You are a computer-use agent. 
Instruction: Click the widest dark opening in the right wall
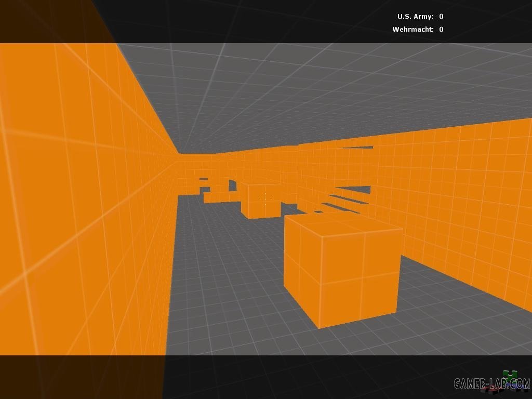pyautogui.click(x=353, y=190)
